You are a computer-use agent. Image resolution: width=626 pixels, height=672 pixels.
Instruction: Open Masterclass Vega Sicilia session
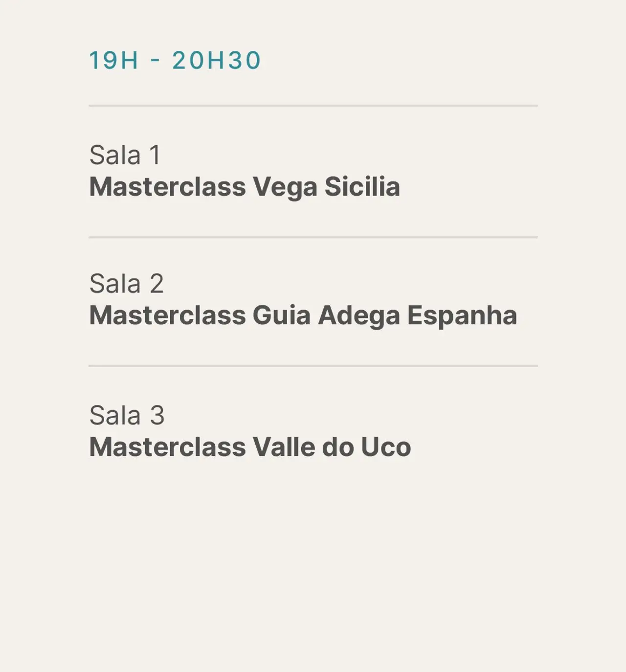(245, 187)
